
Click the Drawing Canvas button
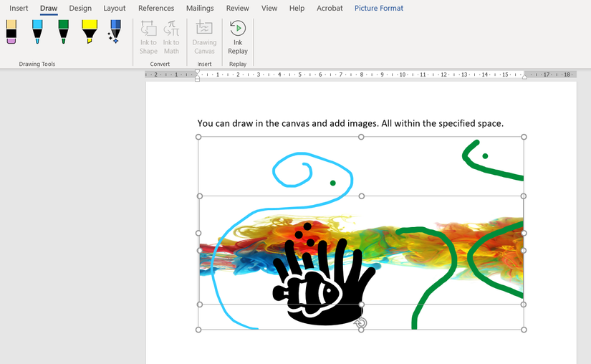[204, 37]
